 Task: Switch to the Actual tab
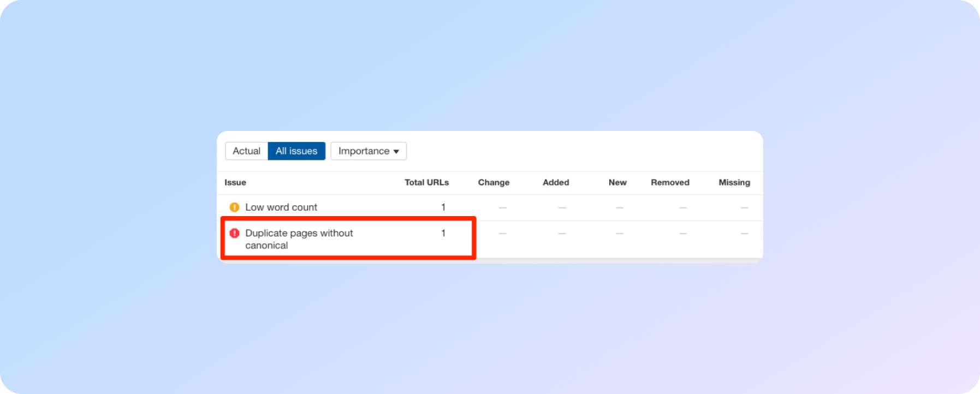(x=246, y=151)
